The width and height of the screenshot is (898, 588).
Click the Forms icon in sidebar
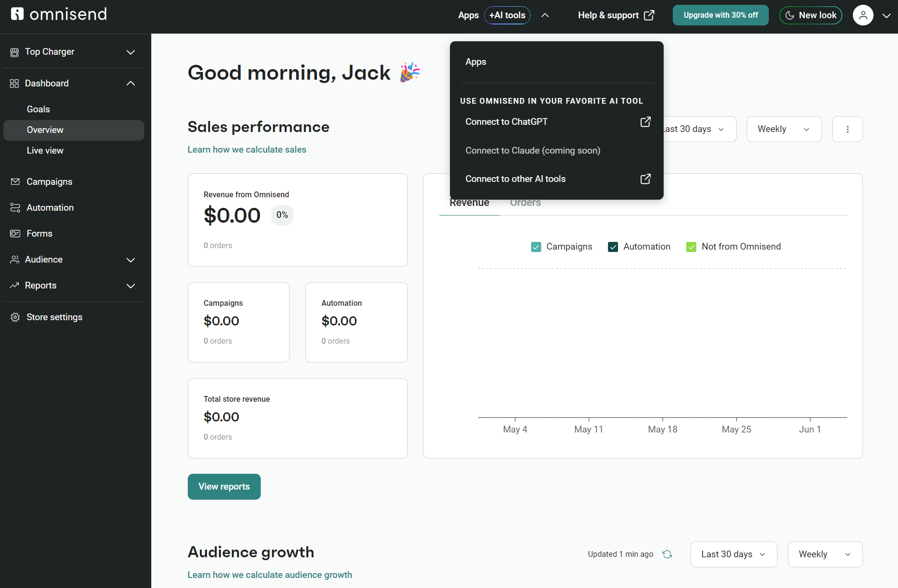tap(15, 234)
